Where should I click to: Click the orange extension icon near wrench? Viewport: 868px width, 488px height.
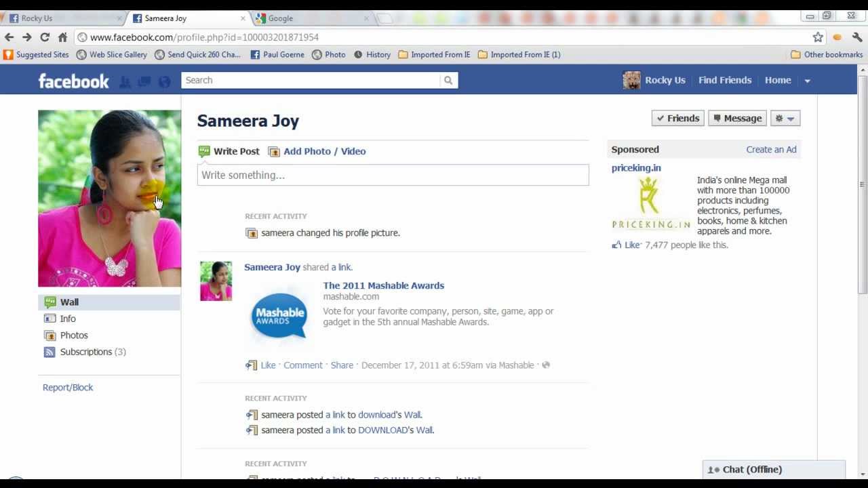pos(837,37)
